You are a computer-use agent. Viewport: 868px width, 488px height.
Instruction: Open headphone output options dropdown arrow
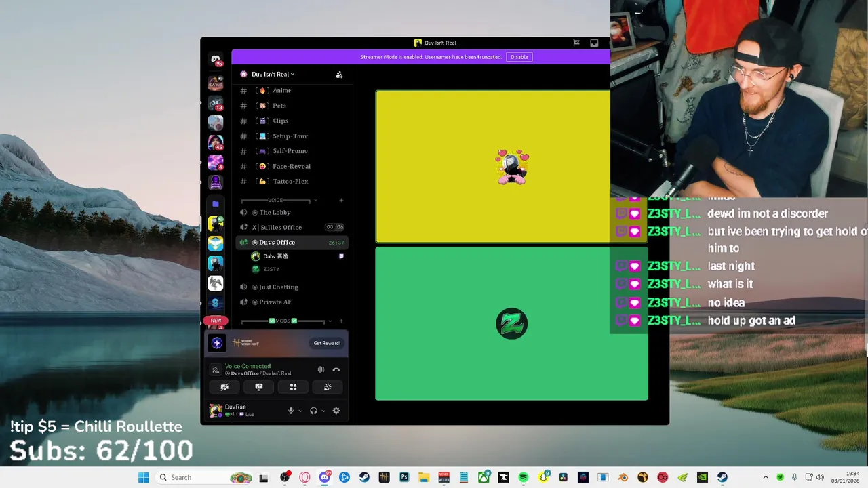[323, 411]
